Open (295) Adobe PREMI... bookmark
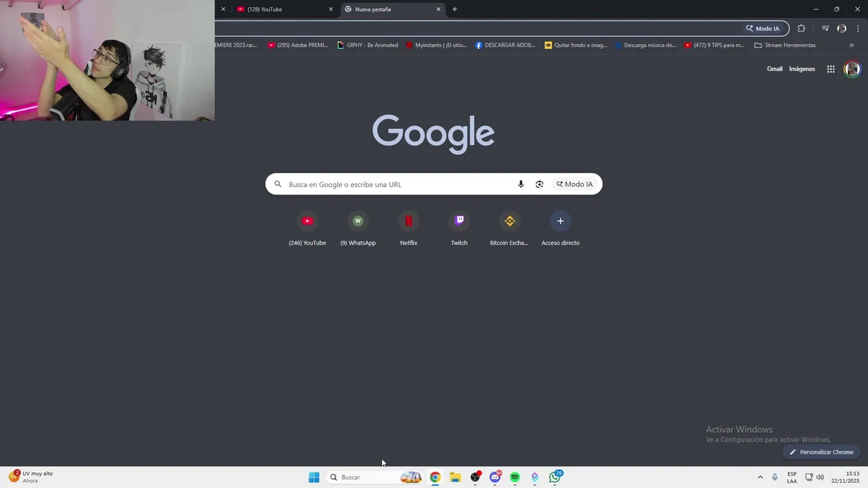Screen dimensions: 868x488 [x=298, y=45]
